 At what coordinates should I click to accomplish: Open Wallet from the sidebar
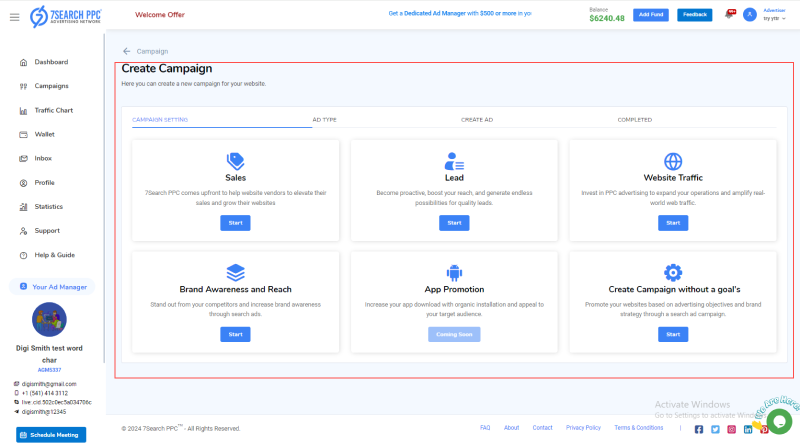point(44,134)
